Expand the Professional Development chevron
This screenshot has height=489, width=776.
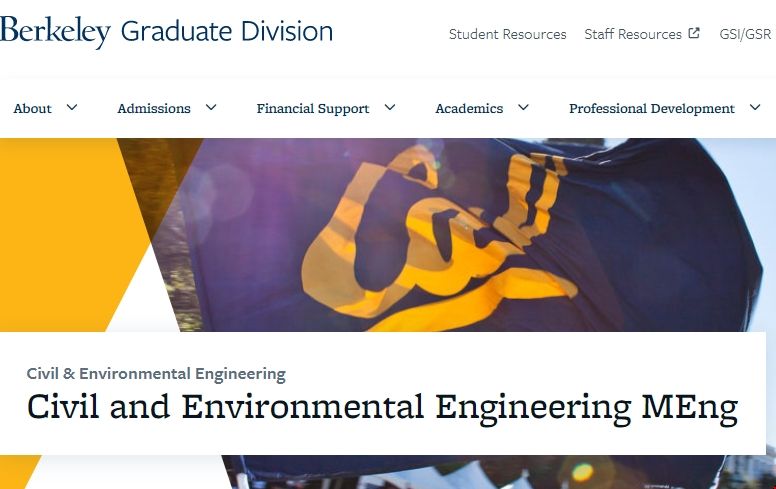pyautogui.click(x=755, y=108)
